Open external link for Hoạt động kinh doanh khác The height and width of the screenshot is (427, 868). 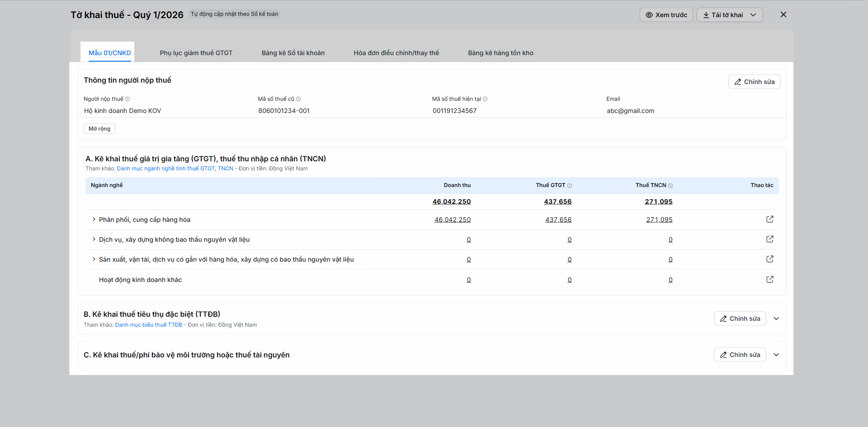770,279
